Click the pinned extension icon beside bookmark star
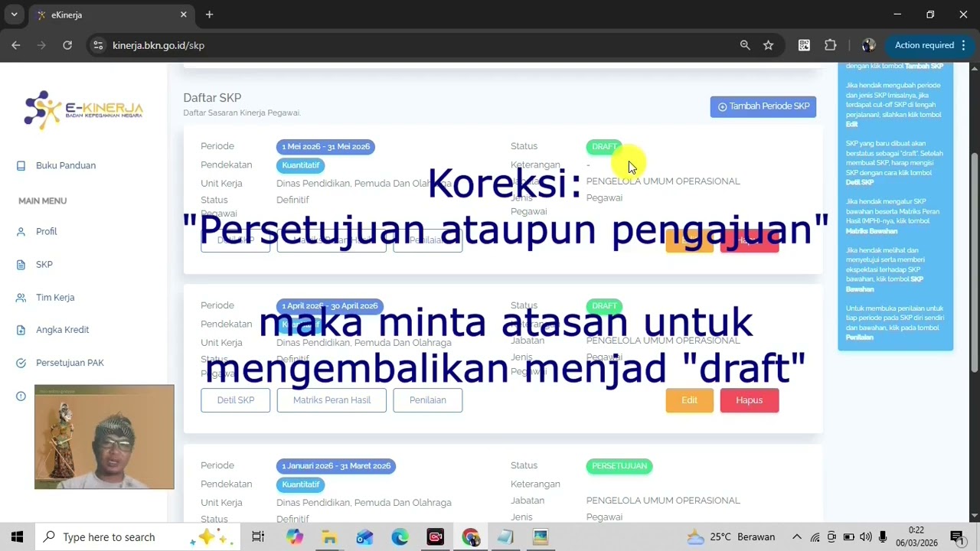The width and height of the screenshot is (980, 551). click(804, 45)
